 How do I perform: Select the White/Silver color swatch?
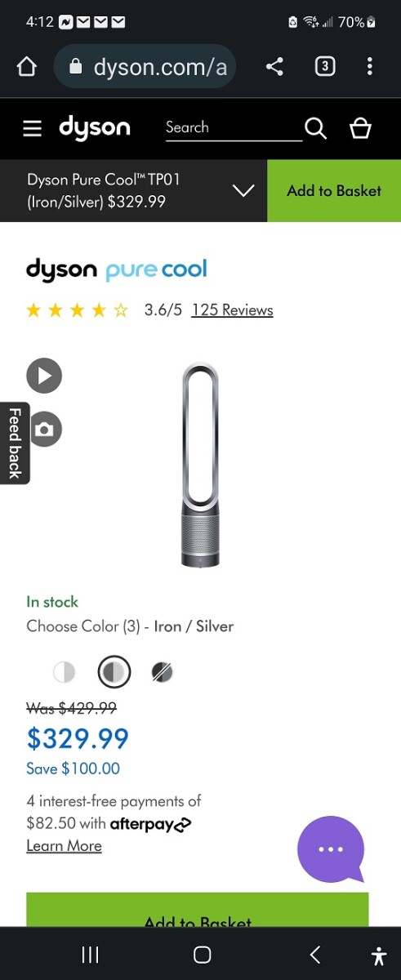pyautogui.click(x=64, y=672)
